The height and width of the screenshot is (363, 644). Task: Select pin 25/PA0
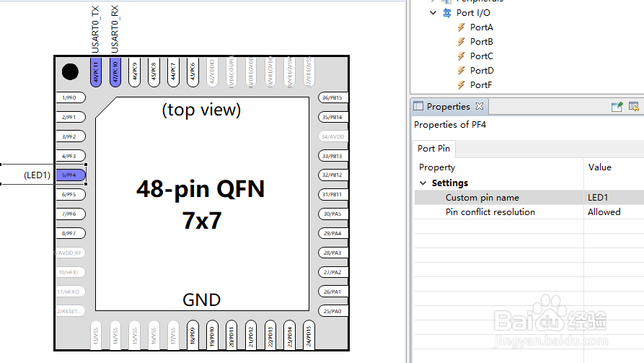(332, 311)
